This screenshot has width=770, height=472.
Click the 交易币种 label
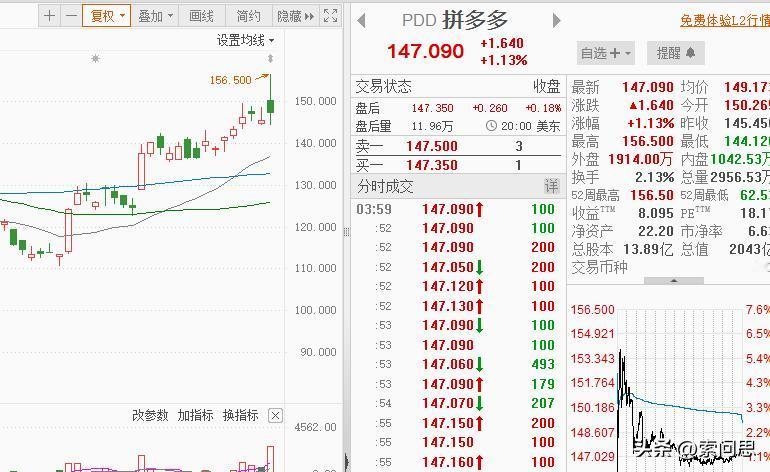click(600, 267)
